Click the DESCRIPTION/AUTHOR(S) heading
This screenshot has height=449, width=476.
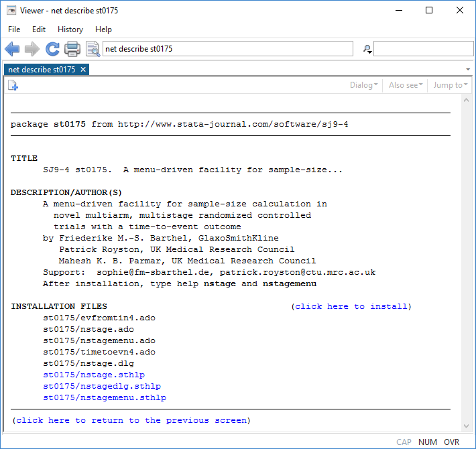click(66, 192)
